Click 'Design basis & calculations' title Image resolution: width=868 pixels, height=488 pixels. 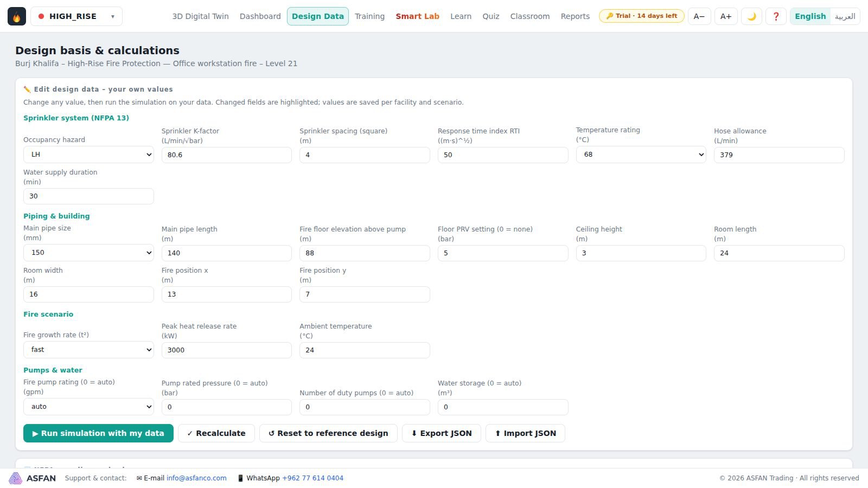[97, 50]
